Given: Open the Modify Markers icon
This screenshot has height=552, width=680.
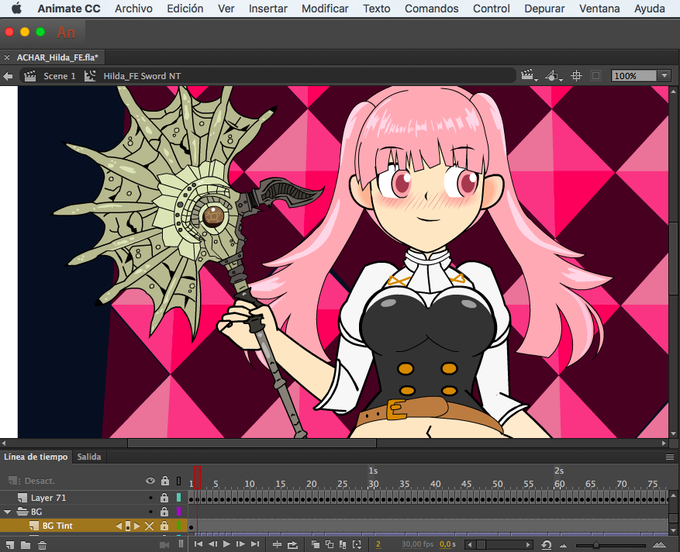Looking at the screenshot, I should point(357,544).
